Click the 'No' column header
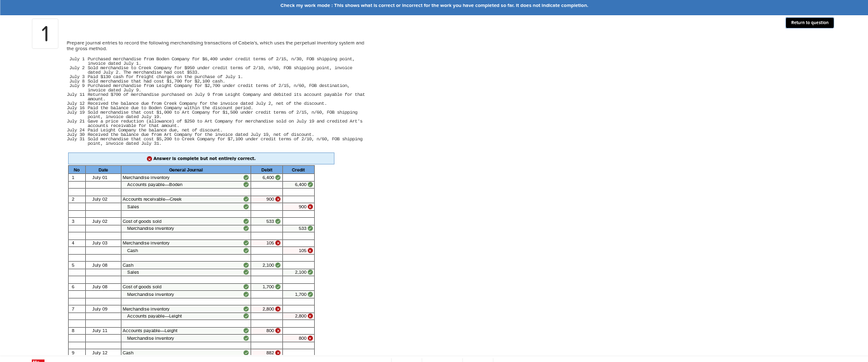Viewport: 868px width, 362px height. pyautogui.click(x=77, y=170)
